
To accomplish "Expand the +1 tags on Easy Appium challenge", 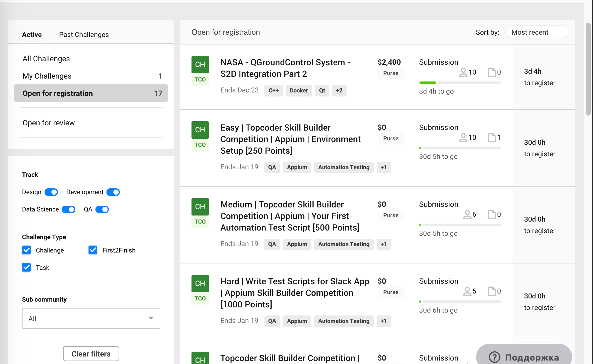I will click(384, 167).
